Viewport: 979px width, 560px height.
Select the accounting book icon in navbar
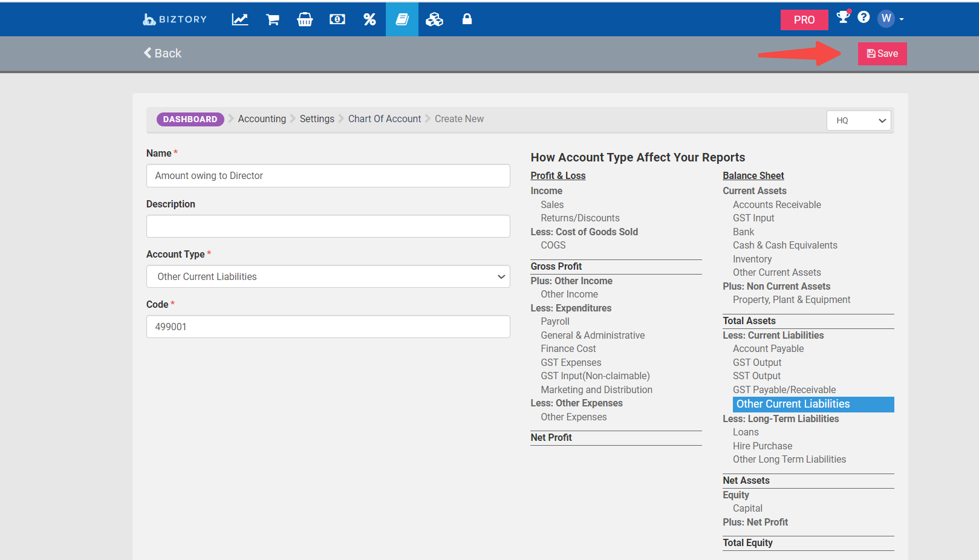pos(402,19)
